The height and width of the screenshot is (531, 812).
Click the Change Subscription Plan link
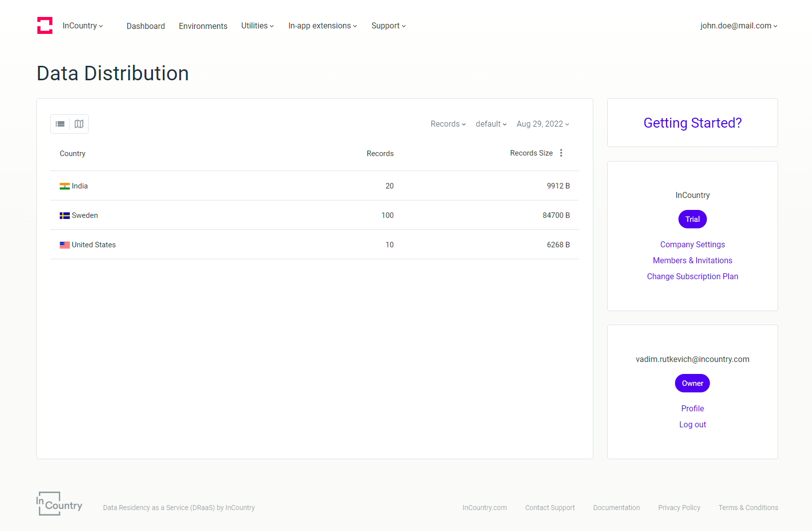692,277
